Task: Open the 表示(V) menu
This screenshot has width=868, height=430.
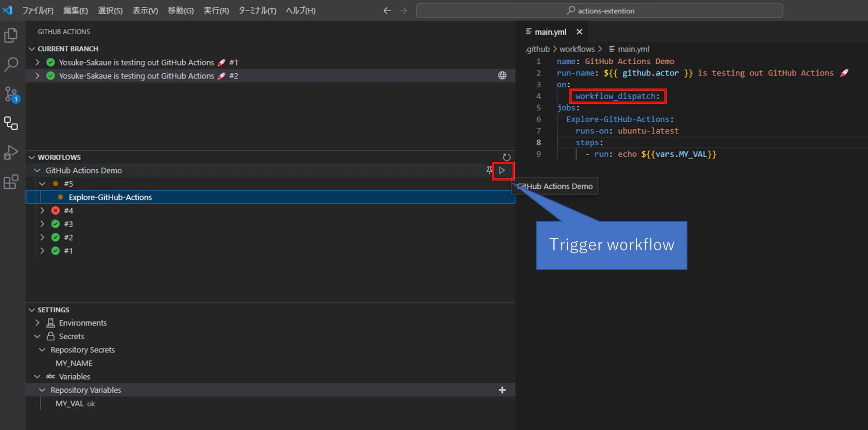Action: tap(145, 11)
